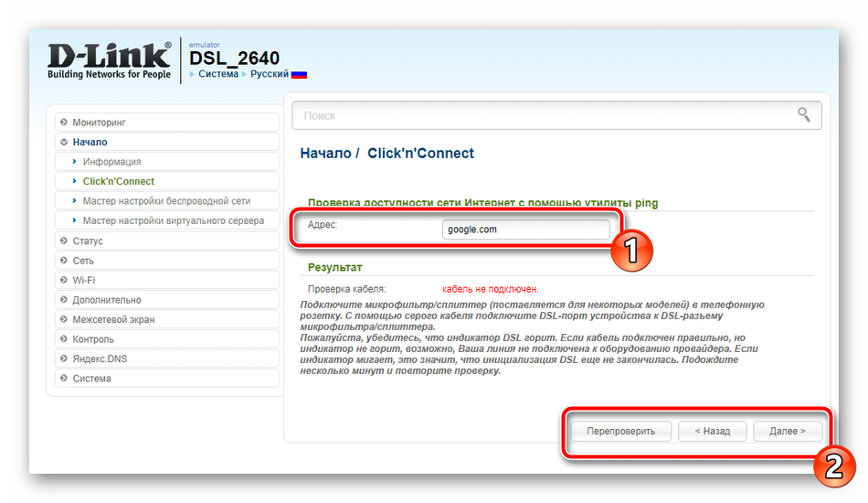Click the 'Проверка кабеля:' label
Image resolution: width=868 pixels, height=503 pixels.
click(346, 289)
